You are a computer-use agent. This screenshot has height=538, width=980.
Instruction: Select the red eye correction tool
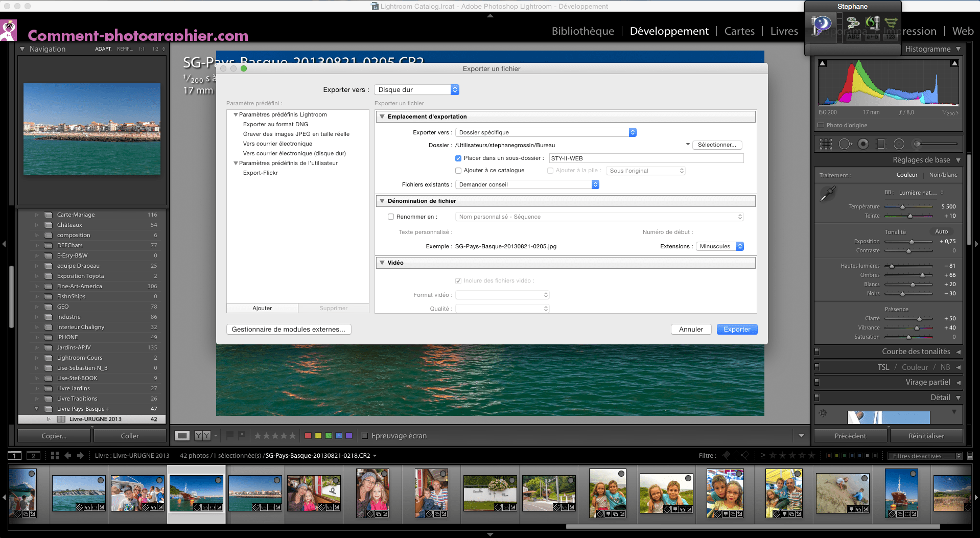[x=863, y=144]
